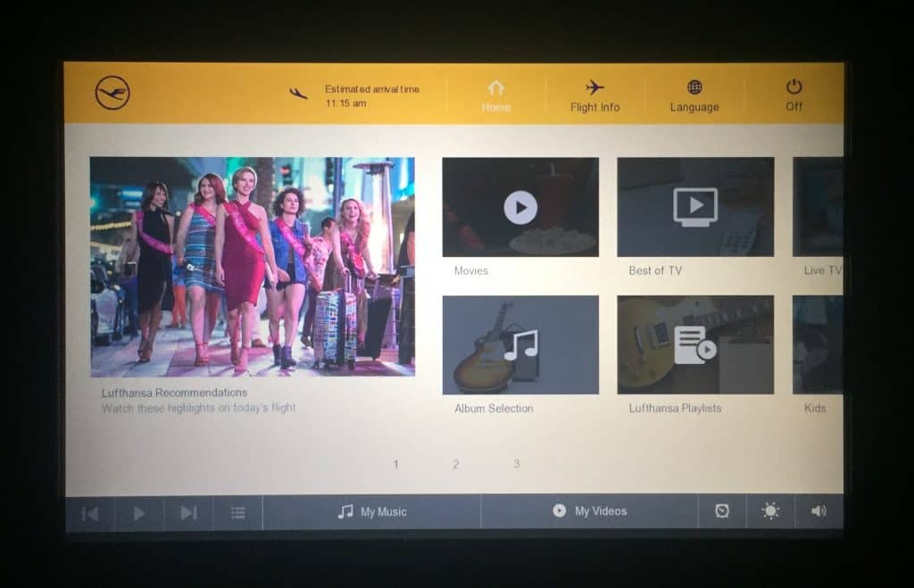The width and height of the screenshot is (914, 588).
Task: Open the Album Selection music tile
Action: click(x=520, y=344)
